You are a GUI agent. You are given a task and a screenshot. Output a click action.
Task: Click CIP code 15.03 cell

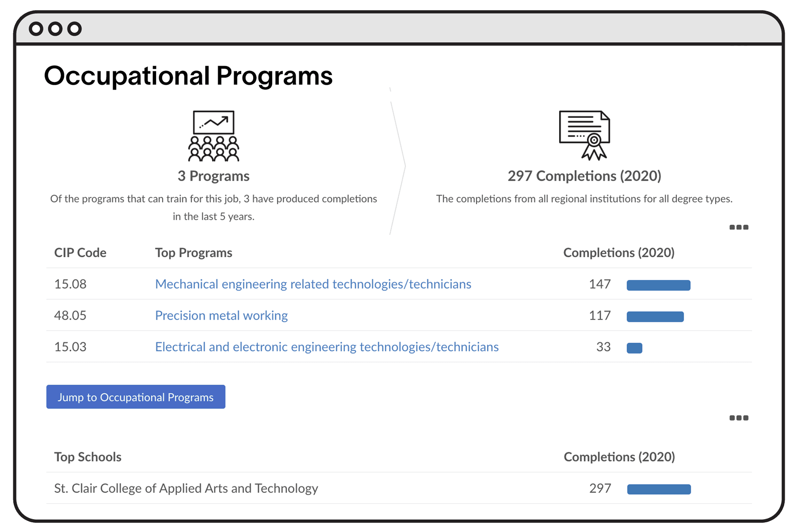pyautogui.click(x=70, y=347)
